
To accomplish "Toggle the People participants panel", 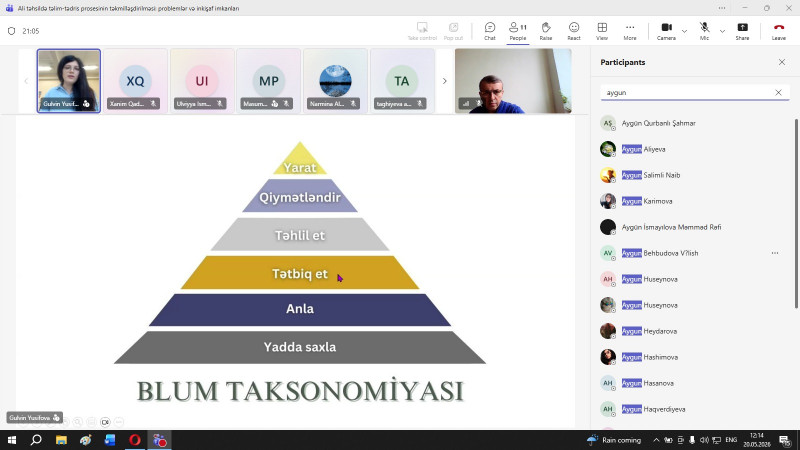I will 517,31.
